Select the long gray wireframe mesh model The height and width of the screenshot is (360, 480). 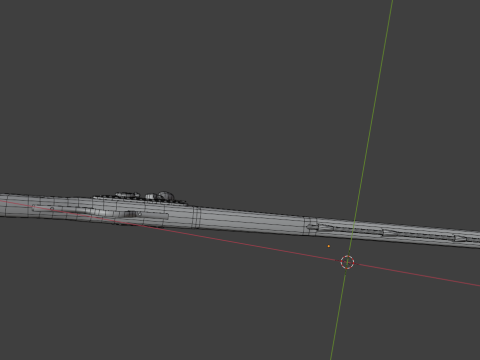(x=240, y=219)
